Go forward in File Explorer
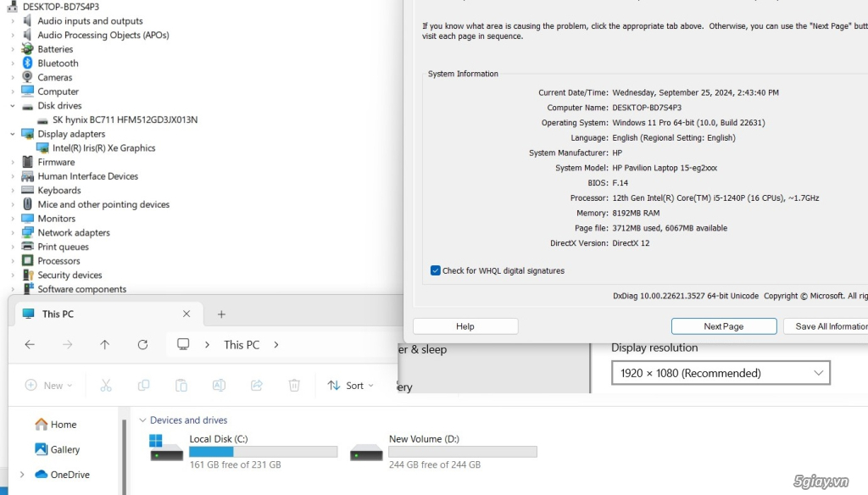 pos(68,344)
